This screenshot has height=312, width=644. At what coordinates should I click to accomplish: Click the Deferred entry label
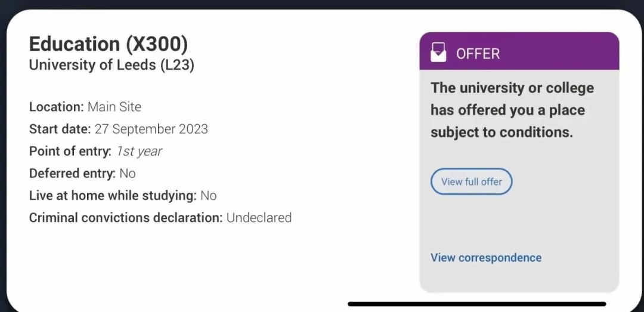coord(72,174)
